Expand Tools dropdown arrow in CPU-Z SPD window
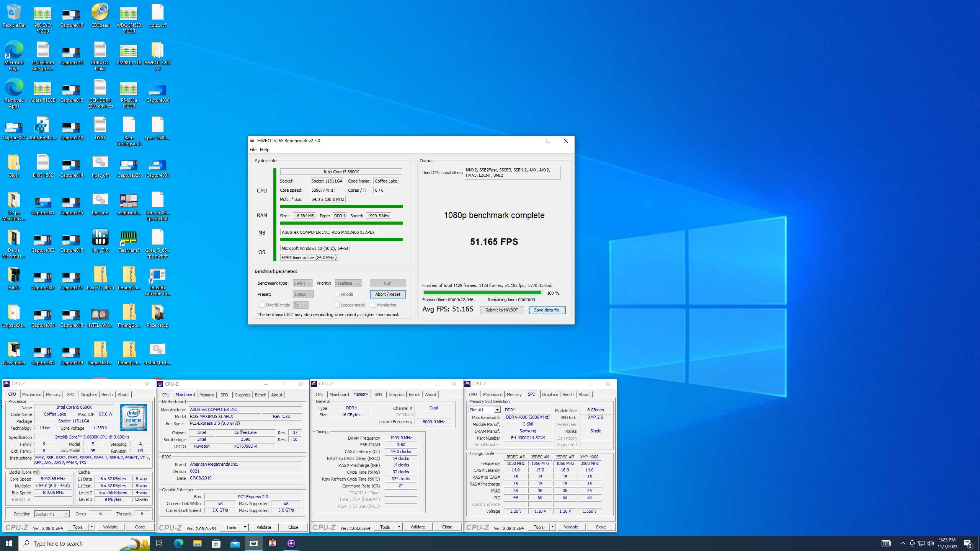 [x=552, y=527]
